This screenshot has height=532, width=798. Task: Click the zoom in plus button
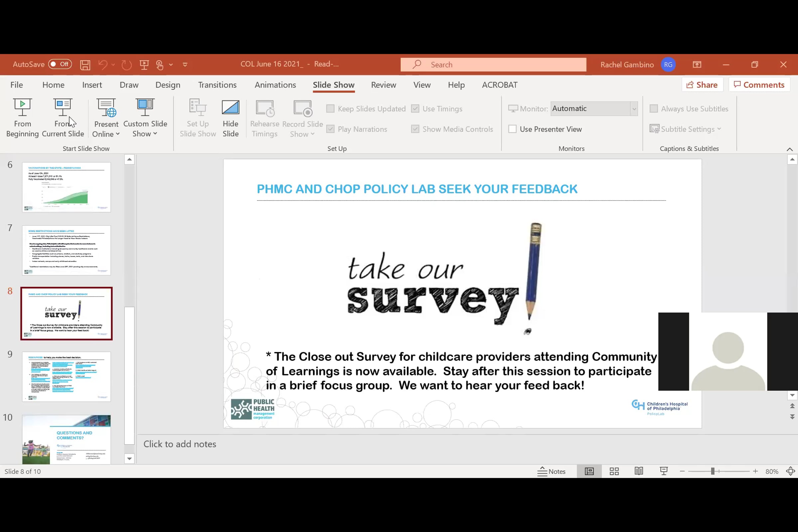point(755,471)
